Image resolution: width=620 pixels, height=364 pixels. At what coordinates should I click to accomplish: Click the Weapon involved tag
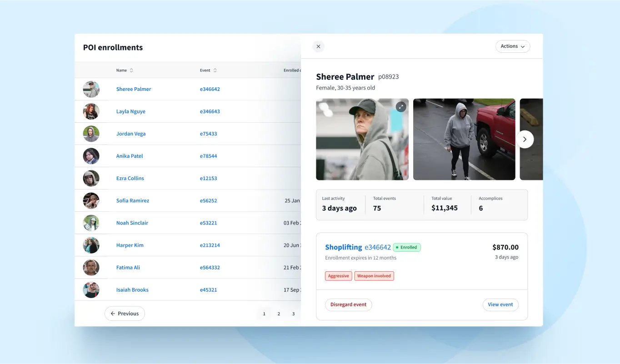(374, 276)
